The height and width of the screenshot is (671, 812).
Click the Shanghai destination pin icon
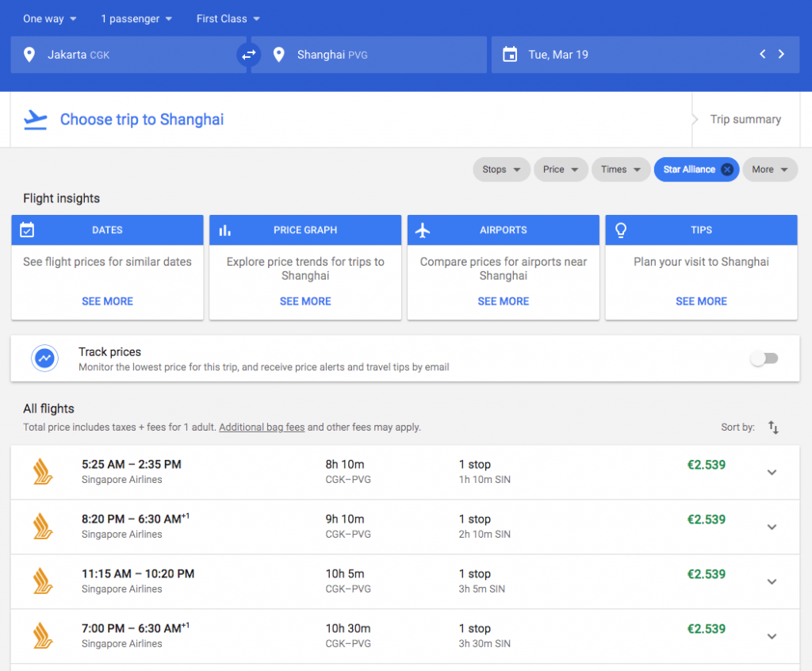[278, 55]
